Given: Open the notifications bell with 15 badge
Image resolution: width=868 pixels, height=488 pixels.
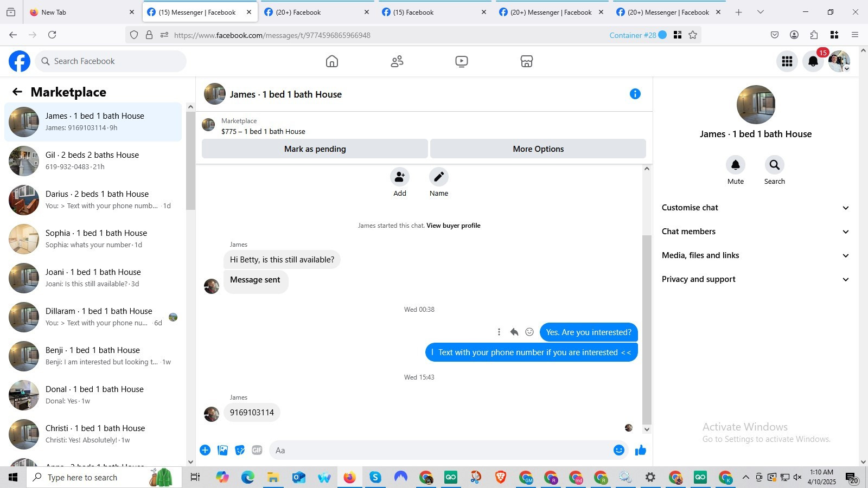Looking at the screenshot, I should click(x=813, y=61).
